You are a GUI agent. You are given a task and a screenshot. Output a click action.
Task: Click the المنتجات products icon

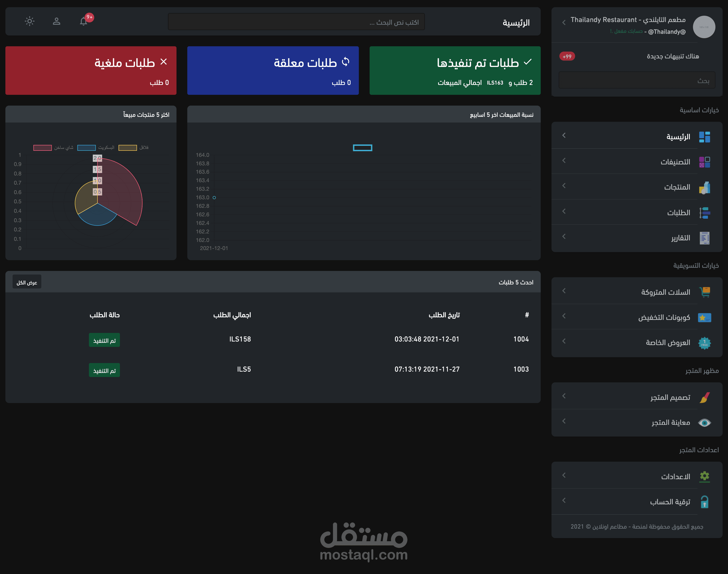coord(704,188)
